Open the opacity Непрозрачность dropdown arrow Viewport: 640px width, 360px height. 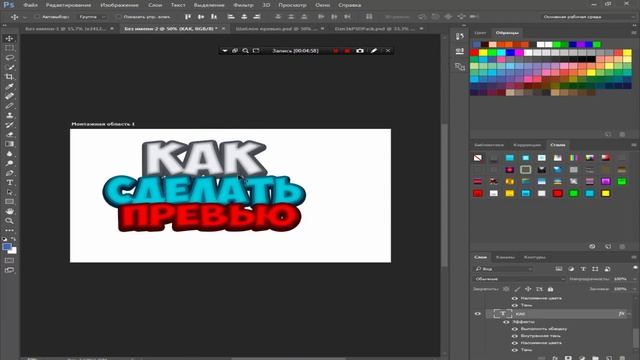pyautogui.click(x=635, y=279)
